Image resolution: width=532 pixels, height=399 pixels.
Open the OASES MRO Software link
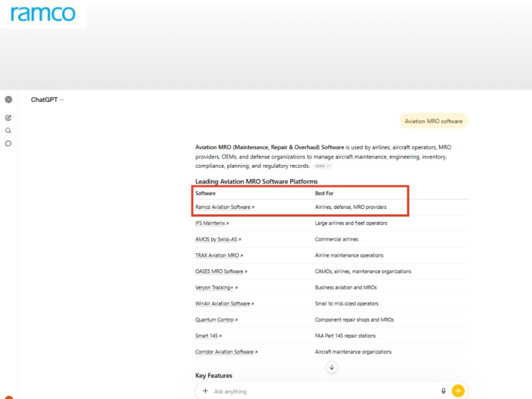click(221, 271)
